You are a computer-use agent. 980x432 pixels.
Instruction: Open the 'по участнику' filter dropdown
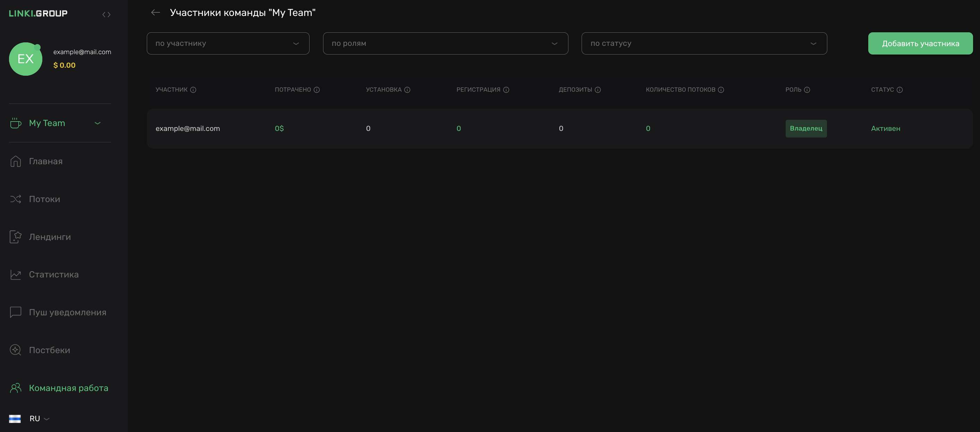tap(228, 43)
